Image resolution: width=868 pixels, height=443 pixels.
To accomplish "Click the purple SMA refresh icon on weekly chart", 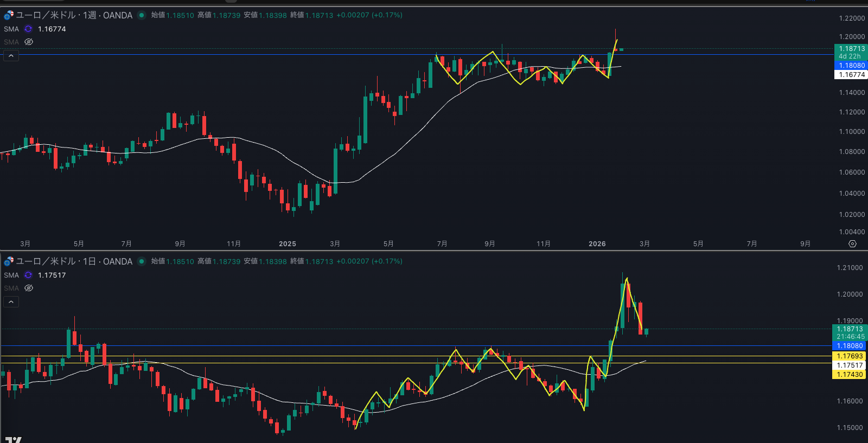I will tap(28, 29).
